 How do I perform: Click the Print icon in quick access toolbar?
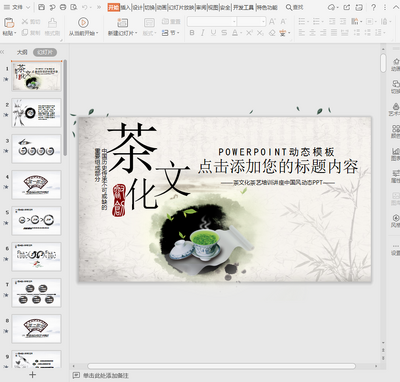63,7
